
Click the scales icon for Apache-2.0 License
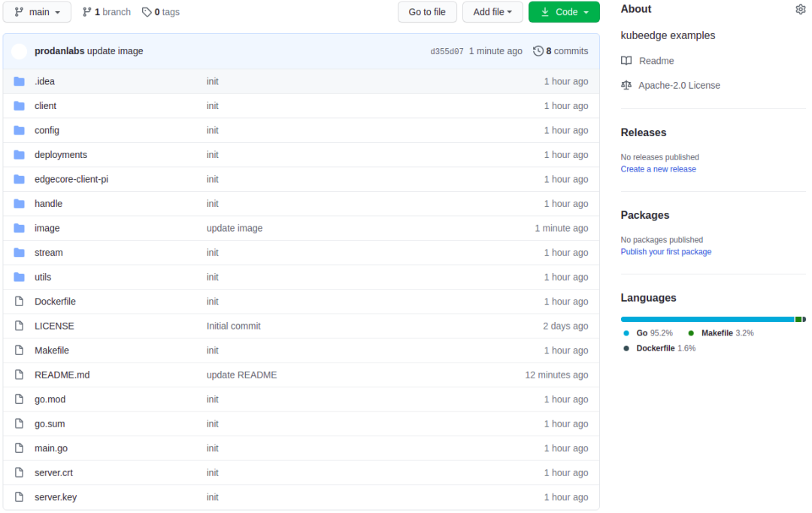[x=626, y=86]
